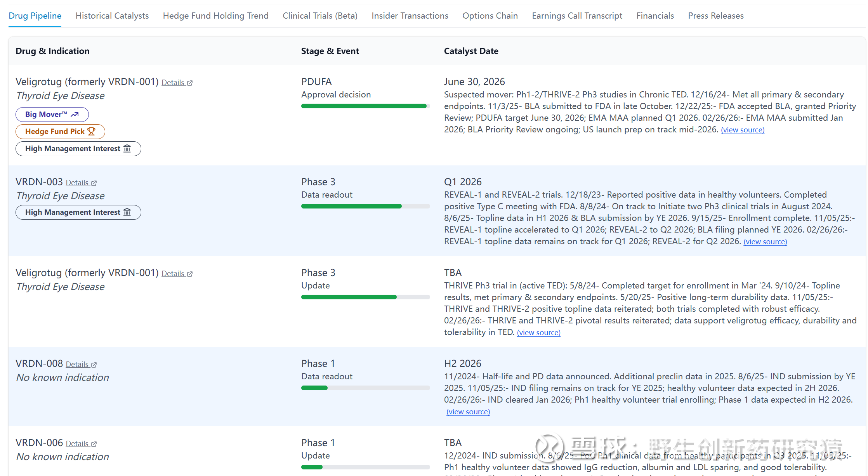Click the PDUFA approval decision progress bar

(365, 106)
